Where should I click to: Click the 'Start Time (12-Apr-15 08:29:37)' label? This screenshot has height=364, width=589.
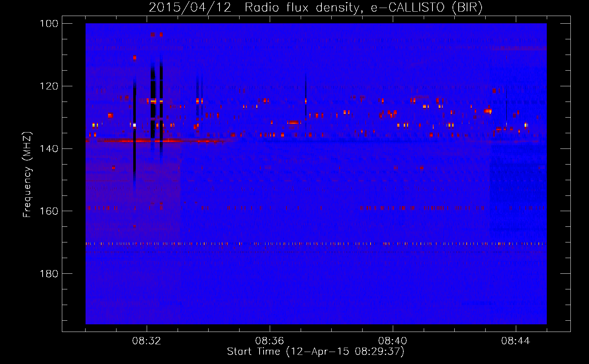316,352
